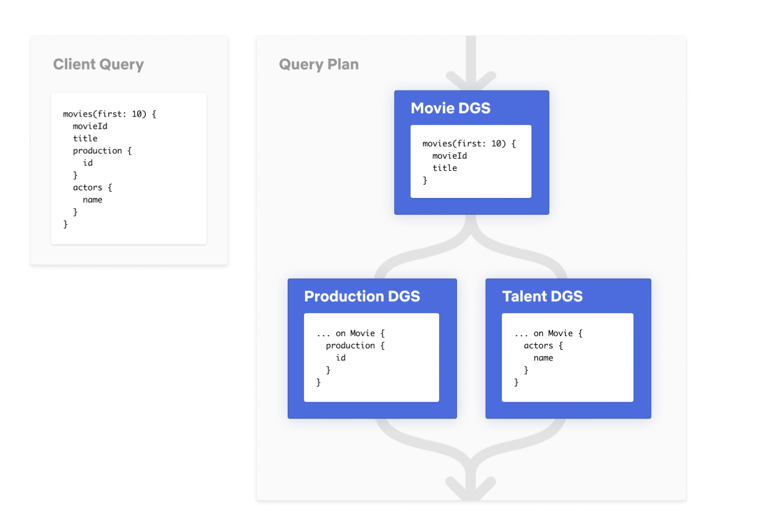The height and width of the screenshot is (532, 776).
Task: Click 'name' in Client Query
Action: 93,200
